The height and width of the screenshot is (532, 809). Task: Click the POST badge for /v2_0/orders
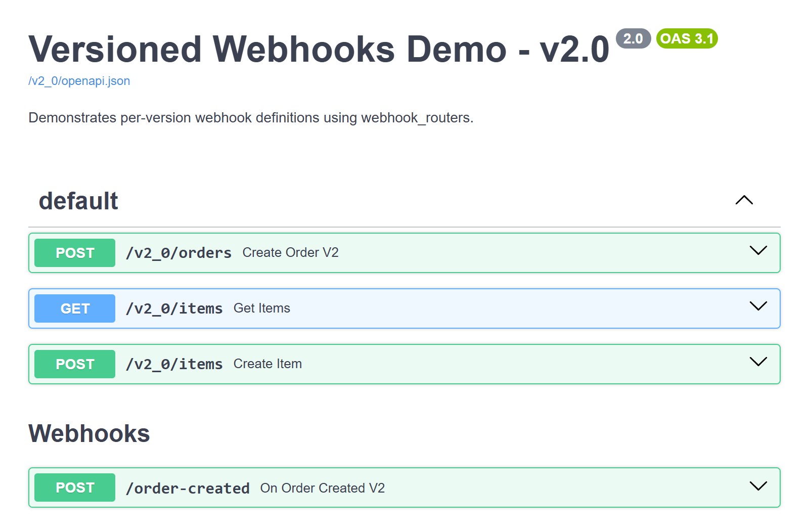pyautogui.click(x=75, y=253)
